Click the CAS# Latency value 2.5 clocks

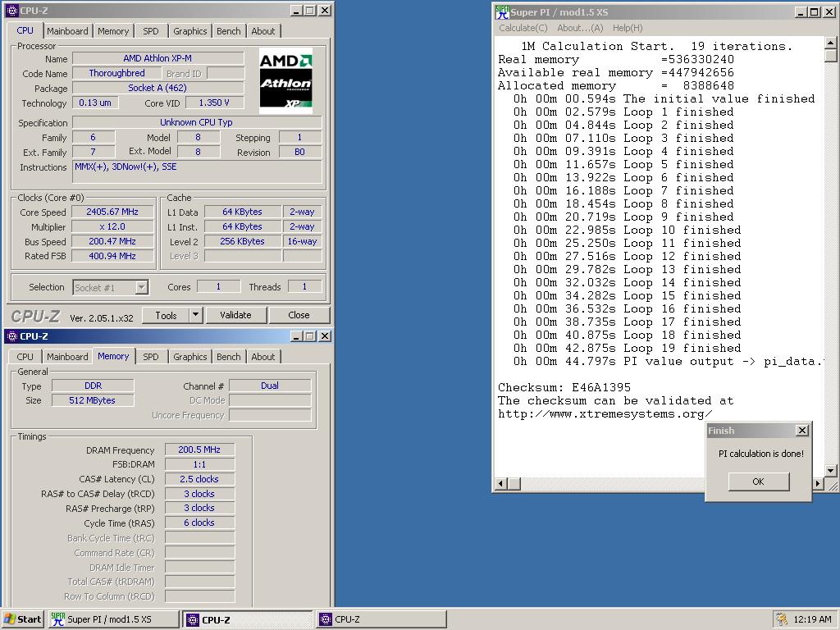pos(199,479)
